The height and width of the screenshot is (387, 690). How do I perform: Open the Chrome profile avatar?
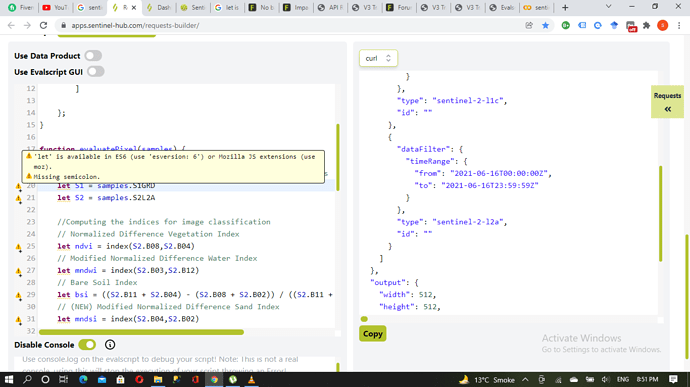[x=663, y=26]
